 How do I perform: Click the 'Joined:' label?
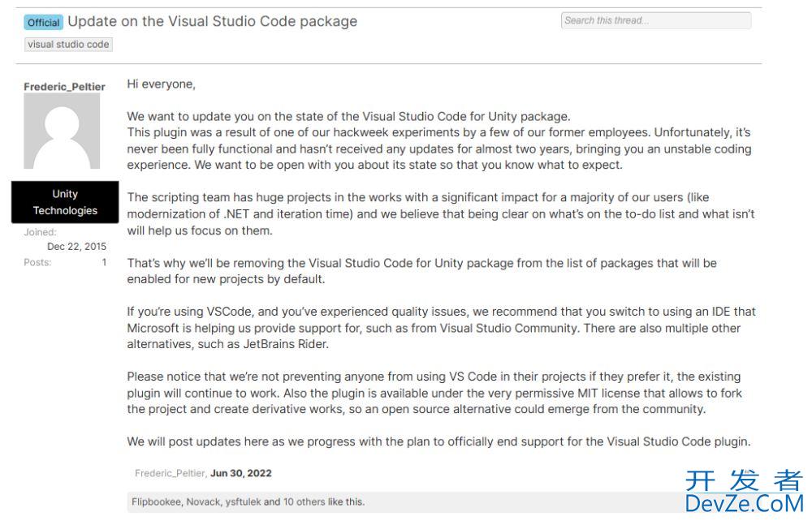[x=40, y=232]
